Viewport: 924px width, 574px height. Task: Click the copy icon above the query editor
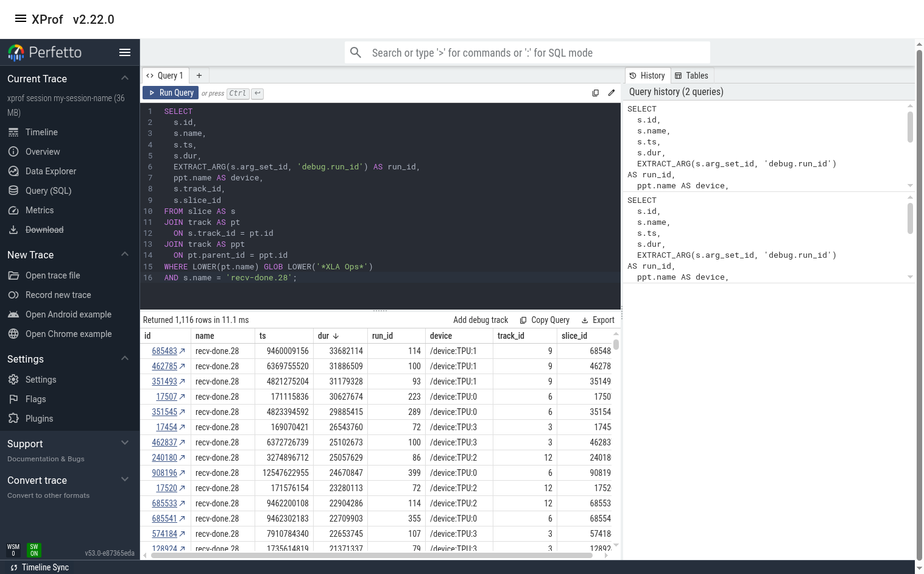click(595, 93)
